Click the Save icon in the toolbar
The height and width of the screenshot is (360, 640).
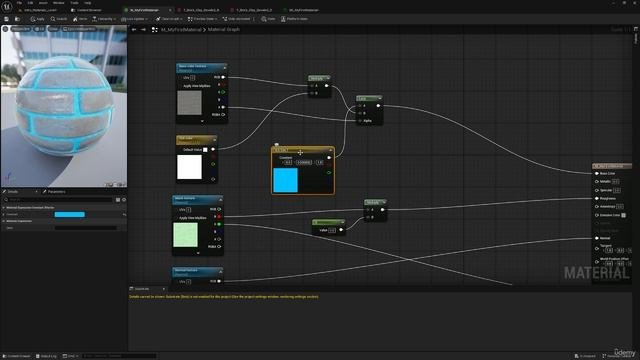click(7, 19)
